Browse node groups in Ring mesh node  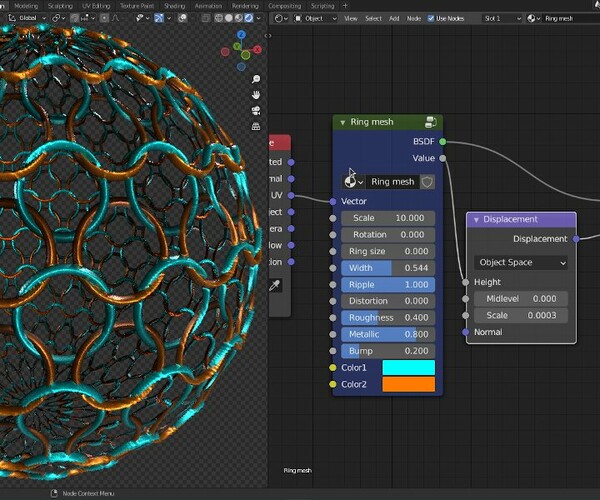(353, 182)
